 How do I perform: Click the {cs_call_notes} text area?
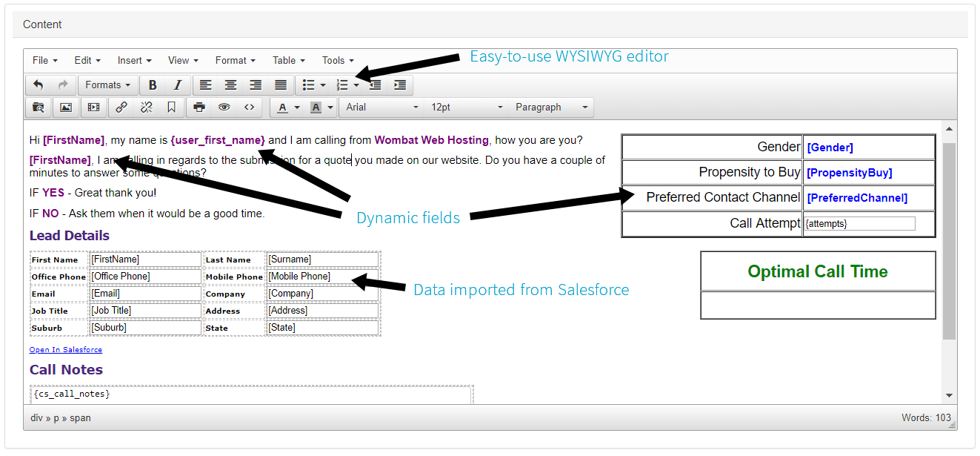coord(252,395)
